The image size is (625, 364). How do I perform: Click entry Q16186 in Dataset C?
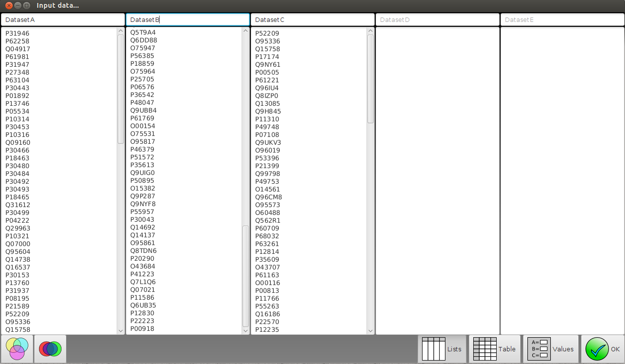pyautogui.click(x=268, y=314)
